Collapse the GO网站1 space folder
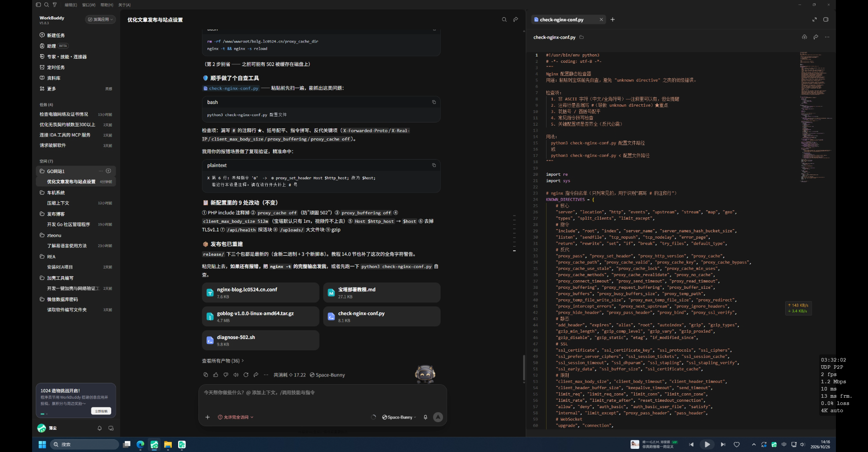The height and width of the screenshot is (452, 868). (x=42, y=171)
